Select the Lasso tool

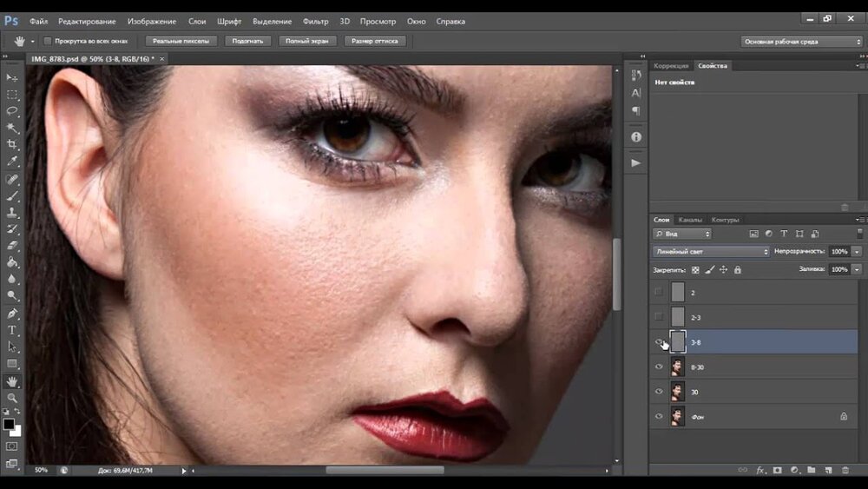tap(12, 111)
